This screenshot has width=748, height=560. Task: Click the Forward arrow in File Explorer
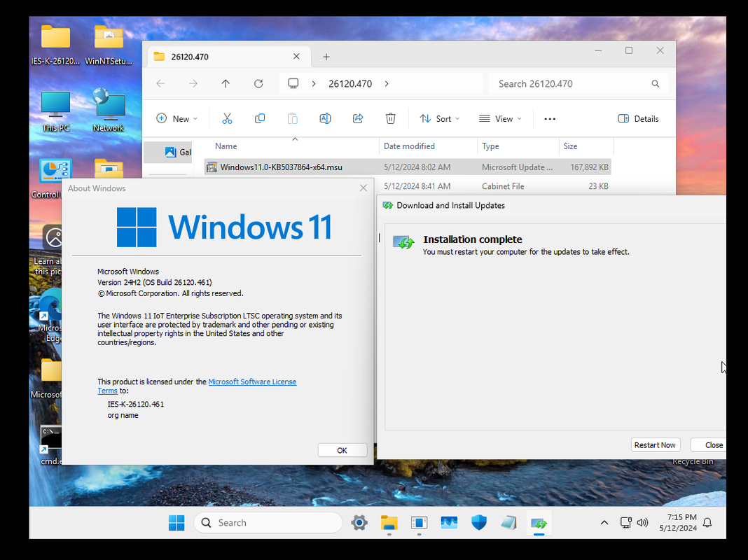pyautogui.click(x=193, y=84)
